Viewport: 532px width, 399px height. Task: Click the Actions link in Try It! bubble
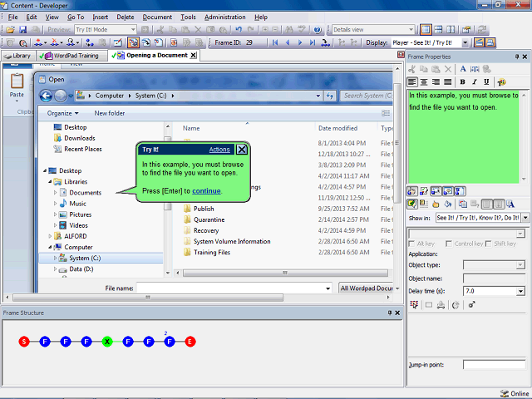click(219, 150)
